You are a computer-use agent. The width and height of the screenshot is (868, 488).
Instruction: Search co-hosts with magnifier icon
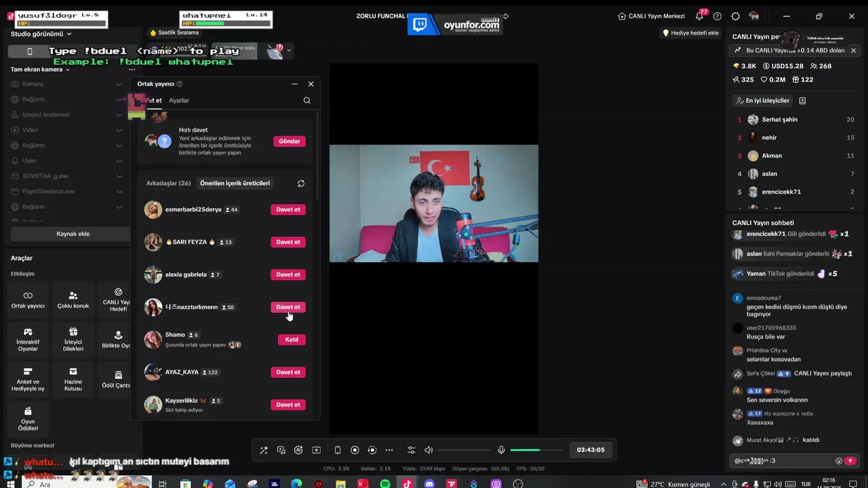(307, 100)
